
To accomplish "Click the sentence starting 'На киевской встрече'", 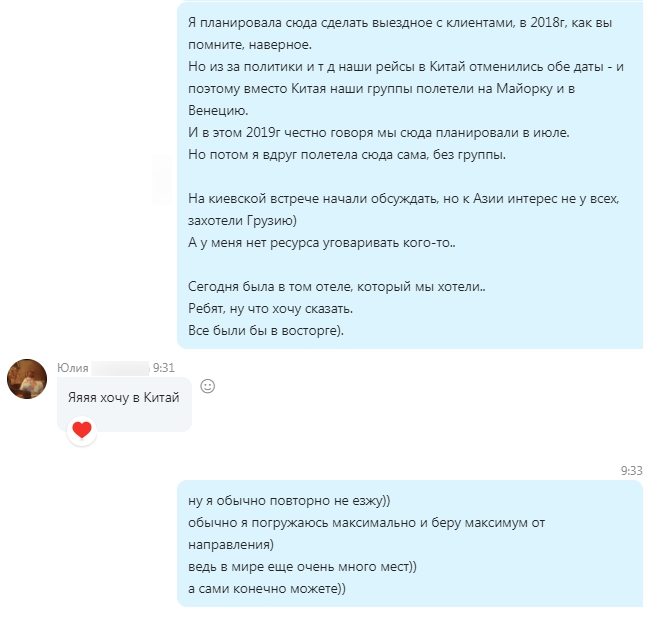I will (404, 199).
